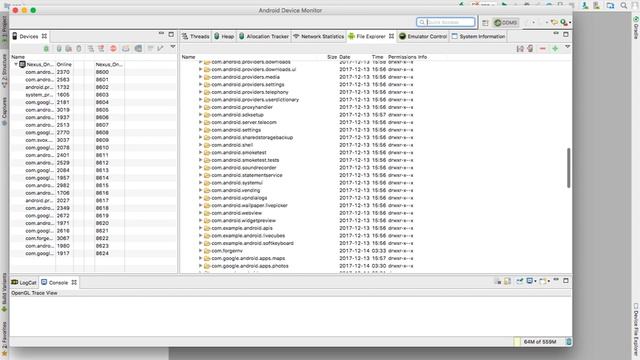Click the Date column header in File Explorer
640x360 pixels.
[x=345, y=57]
